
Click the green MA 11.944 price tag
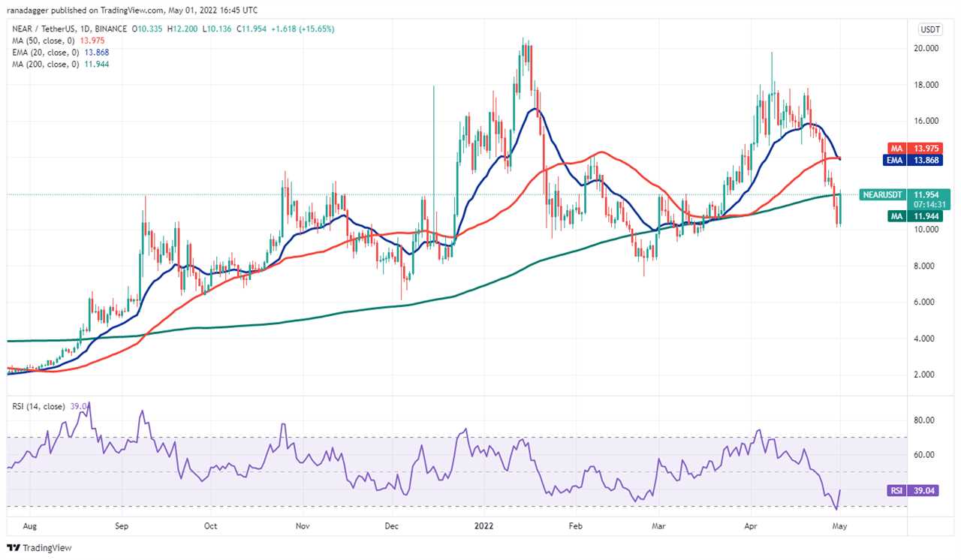click(914, 215)
